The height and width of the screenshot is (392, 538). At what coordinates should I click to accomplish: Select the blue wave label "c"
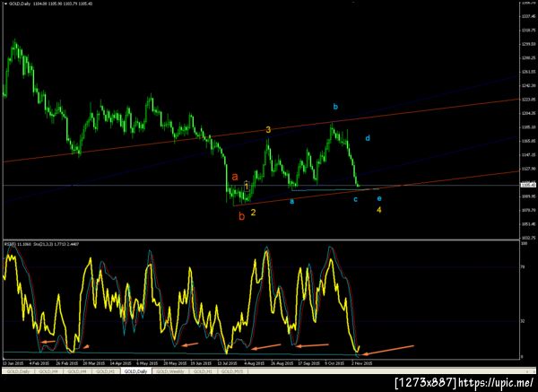(355, 199)
